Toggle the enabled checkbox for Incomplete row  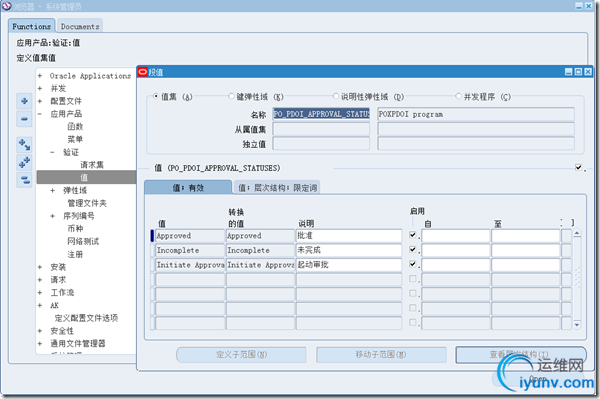tap(412, 249)
